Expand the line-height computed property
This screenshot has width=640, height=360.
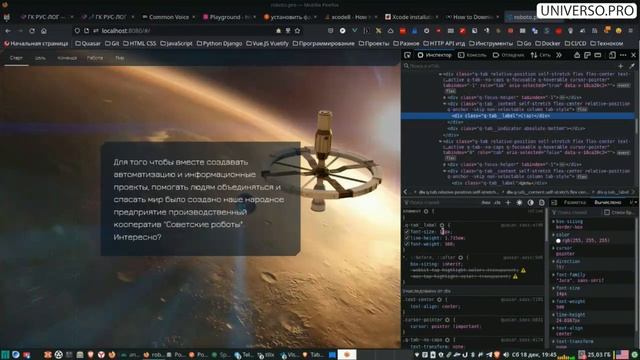coord(554,315)
